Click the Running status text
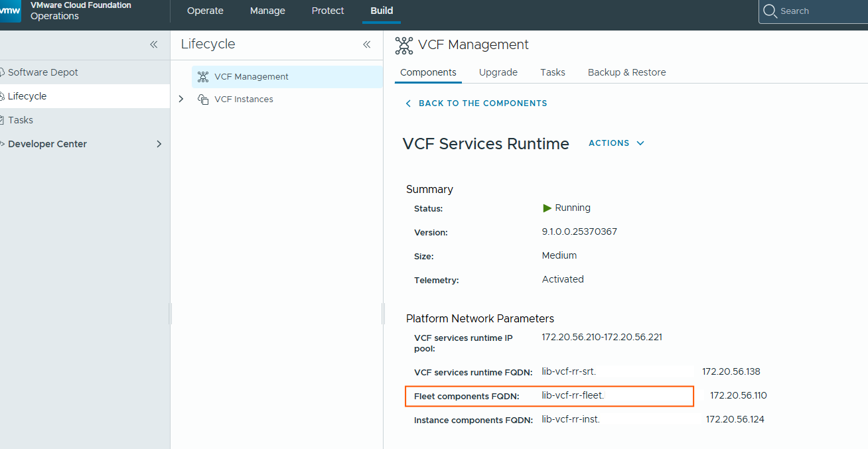Image resolution: width=868 pixels, height=449 pixels. [x=573, y=208]
